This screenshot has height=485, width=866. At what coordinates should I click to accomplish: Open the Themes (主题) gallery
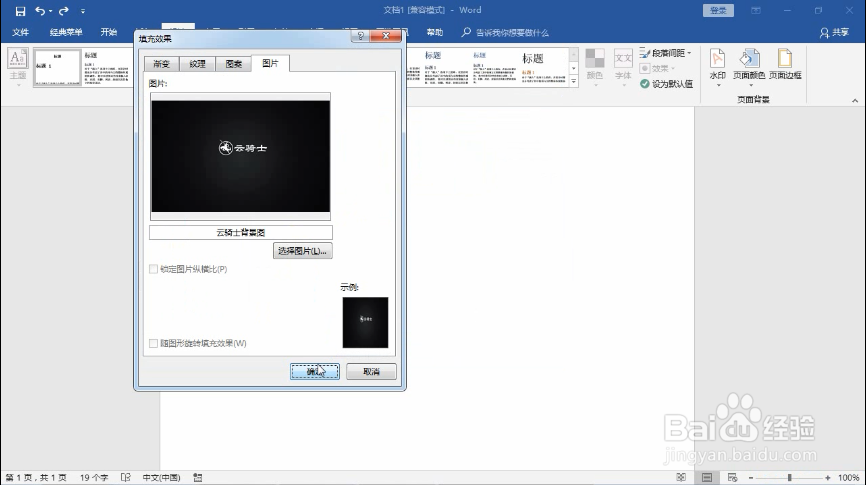(18, 65)
